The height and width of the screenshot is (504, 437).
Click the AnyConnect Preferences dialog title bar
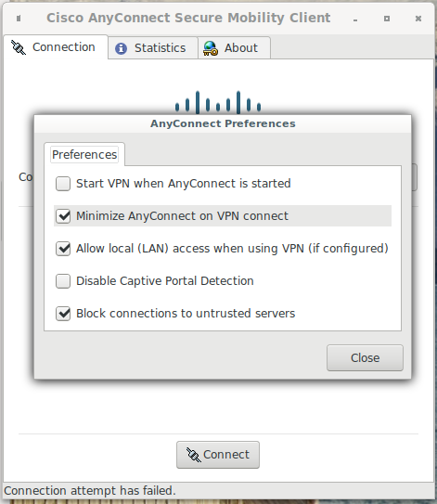(x=223, y=123)
